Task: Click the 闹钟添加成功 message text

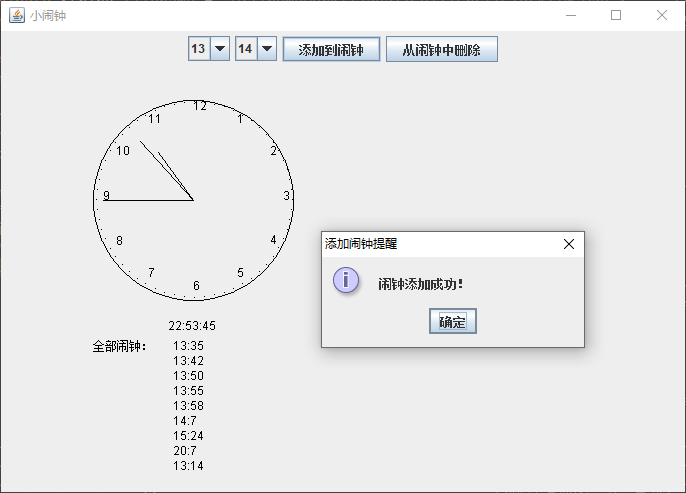Action: [x=420, y=284]
